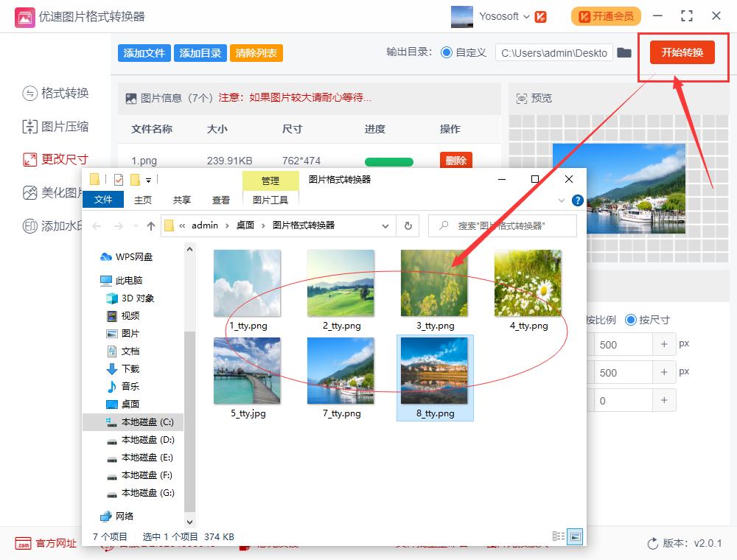Open the 美化图片 tool
737x560 pixels.
click(x=48, y=193)
